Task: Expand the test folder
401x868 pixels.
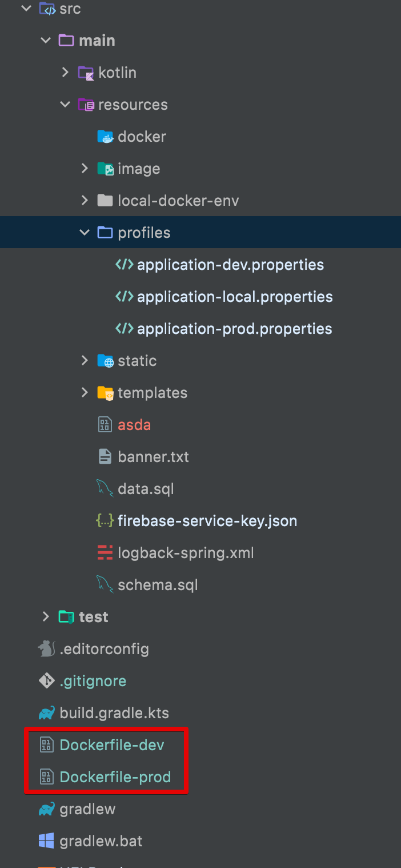Action: [46, 617]
